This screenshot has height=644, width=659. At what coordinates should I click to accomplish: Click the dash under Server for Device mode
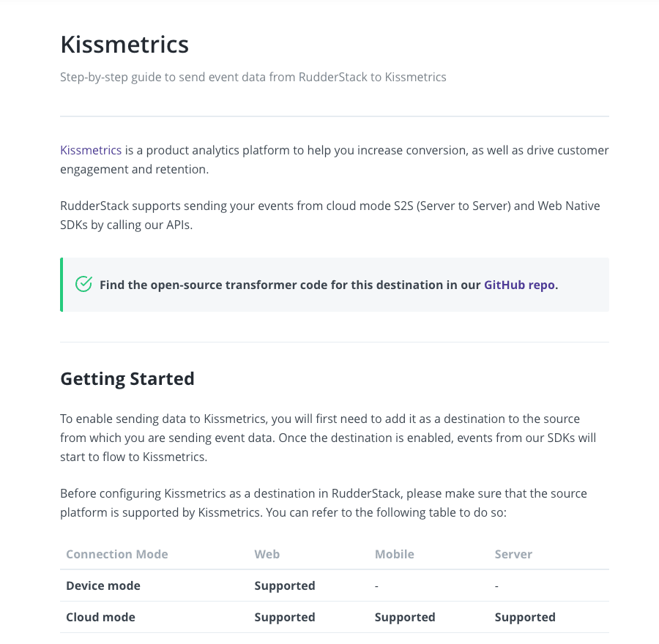(497, 585)
